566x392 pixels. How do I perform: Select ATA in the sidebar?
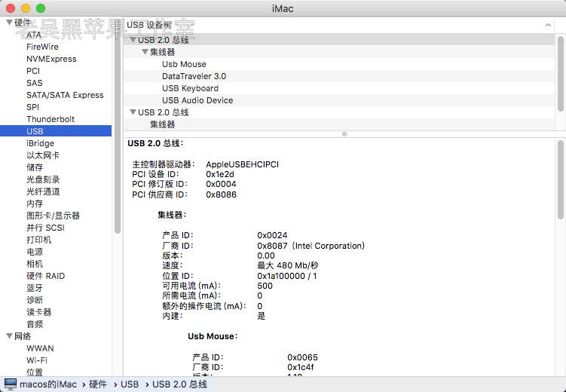(x=34, y=35)
